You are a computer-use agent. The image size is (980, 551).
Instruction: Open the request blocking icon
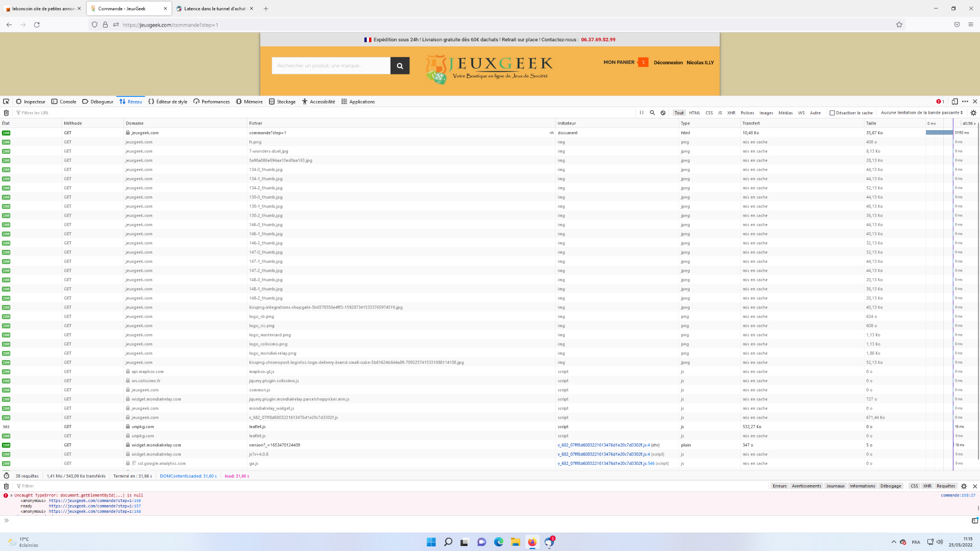click(663, 113)
